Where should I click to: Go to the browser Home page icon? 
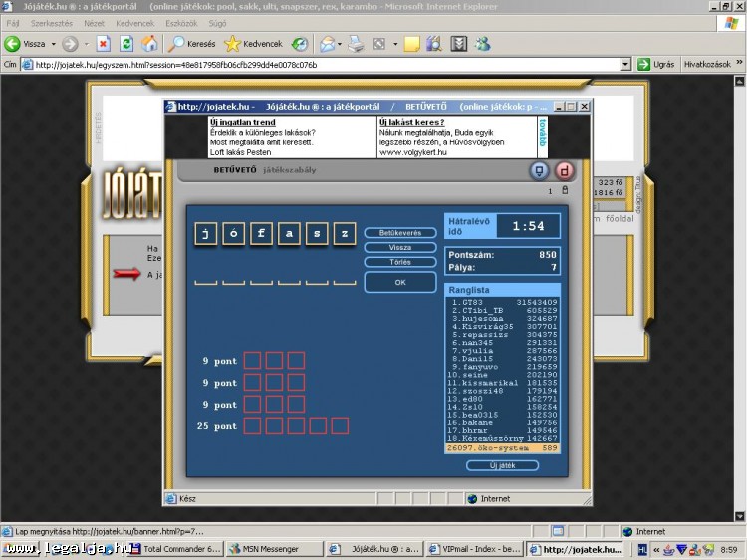pyautogui.click(x=149, y=44)
